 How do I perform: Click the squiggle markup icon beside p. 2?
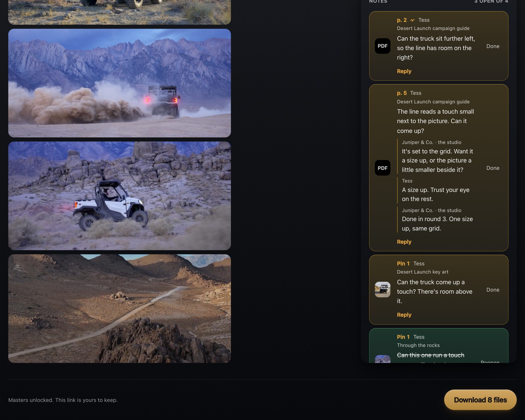tap(412, 20)
